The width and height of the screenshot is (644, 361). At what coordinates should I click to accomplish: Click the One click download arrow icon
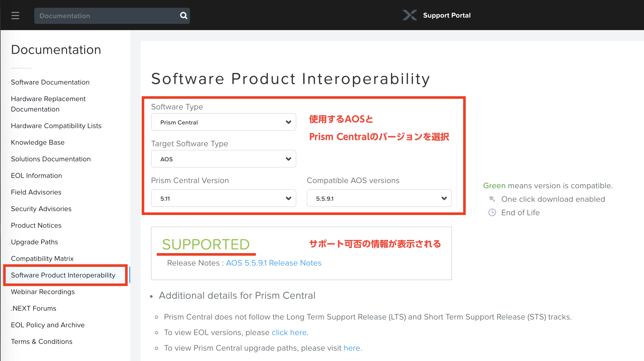click(492, 199)
